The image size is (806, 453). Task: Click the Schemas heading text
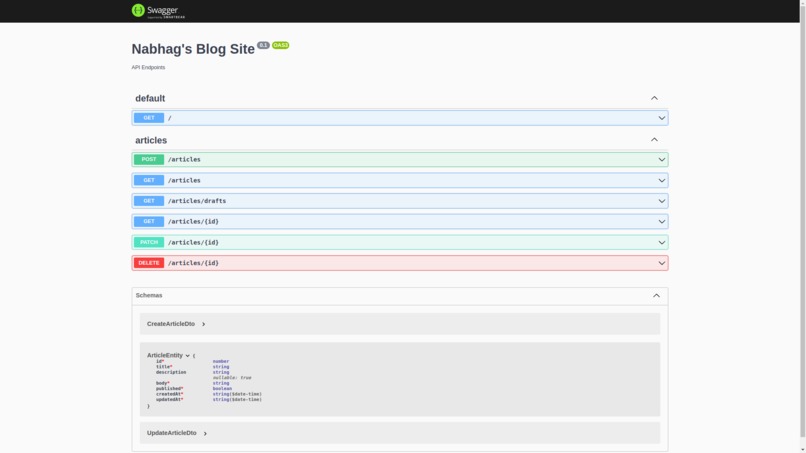[x=149, y=295]
